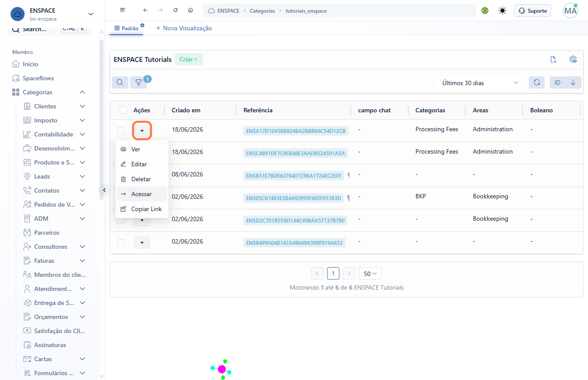The height and width of the screenshot is (380, 588).
Task: Go back with the left arrow icon
Action: [146, 11]
